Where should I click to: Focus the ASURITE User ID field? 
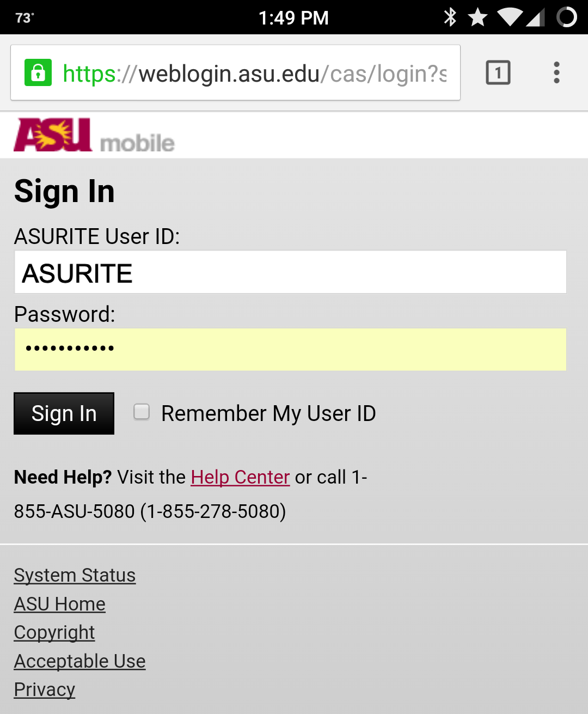[x=290, y=272]
